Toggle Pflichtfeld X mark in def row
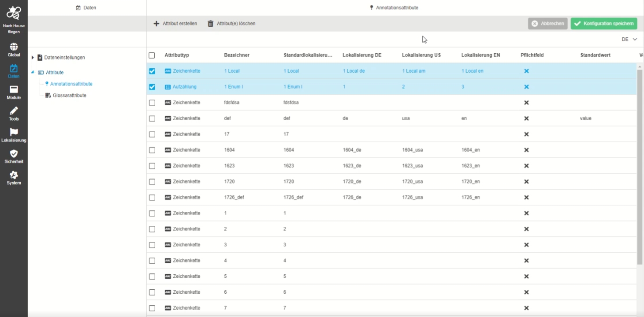The image size is (644, 317). [x=526, y=118]
